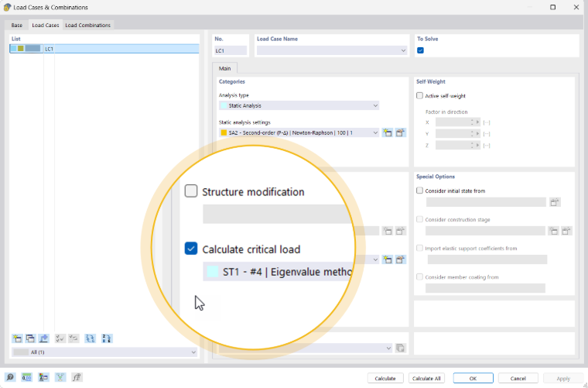Uncheck the To Solve checkbox
The height and width of the screenshot is (388, 588).
tap(420, 50)
